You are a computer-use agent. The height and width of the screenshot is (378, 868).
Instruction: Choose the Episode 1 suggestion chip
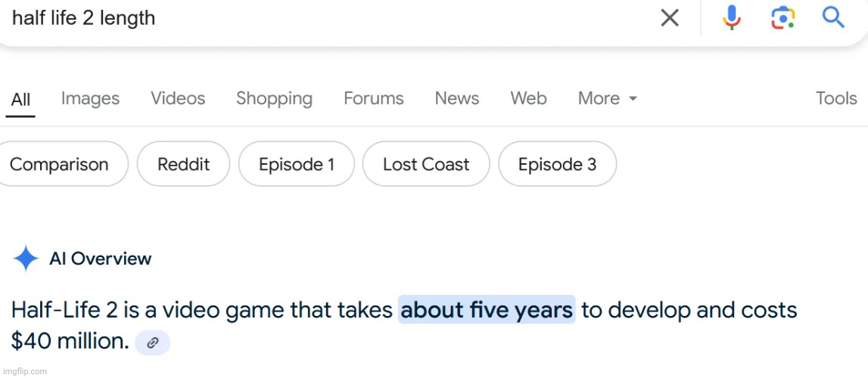point(296,164)
